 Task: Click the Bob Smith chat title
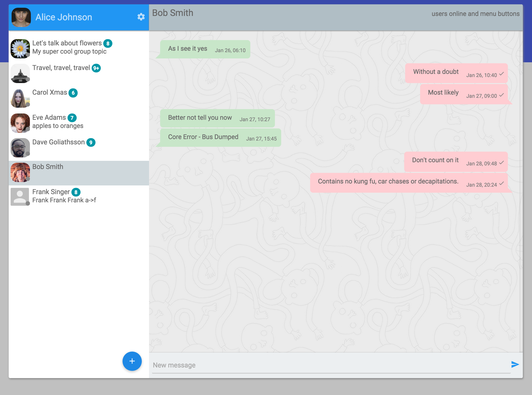coord(173,13)
